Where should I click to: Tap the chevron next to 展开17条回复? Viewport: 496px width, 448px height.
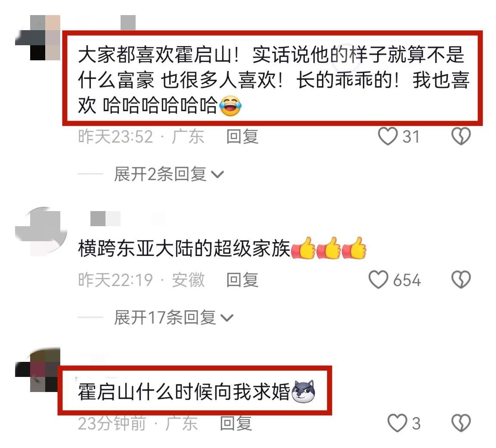click(x=227, y=318)
